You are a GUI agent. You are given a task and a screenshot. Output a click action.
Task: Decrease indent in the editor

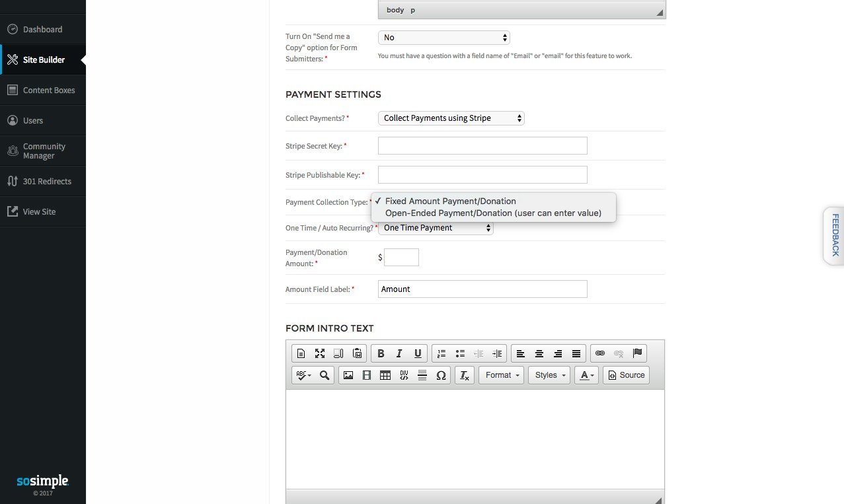click(479, 353)
